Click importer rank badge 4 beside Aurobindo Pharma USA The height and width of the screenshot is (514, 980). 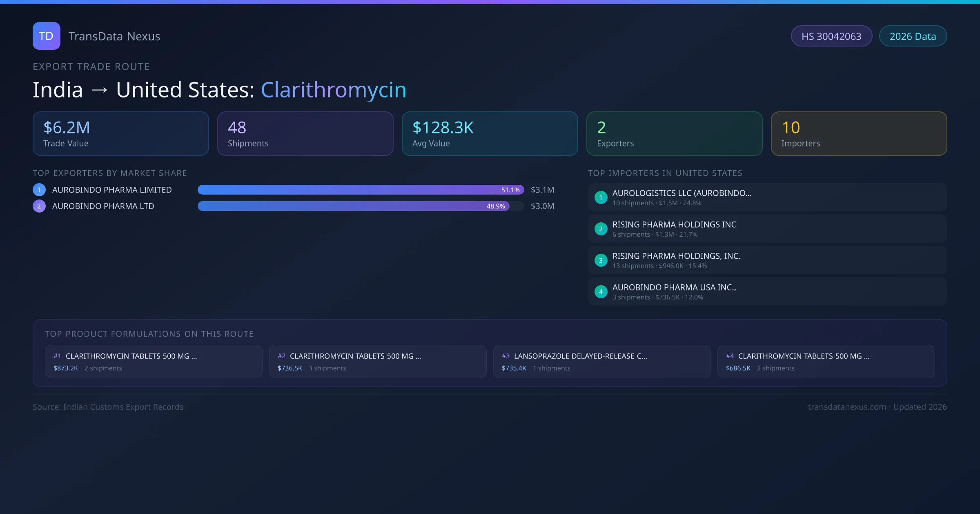click(601, 292)
